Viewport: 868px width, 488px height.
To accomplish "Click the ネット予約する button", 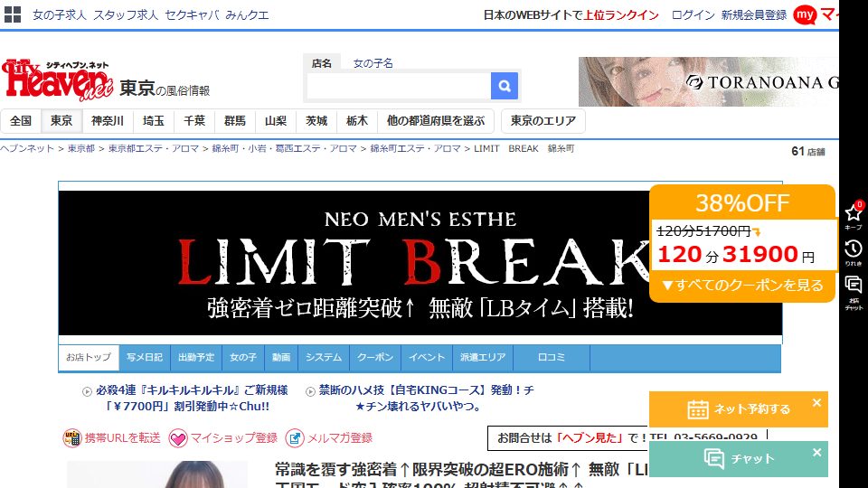I will coord(739,409).
